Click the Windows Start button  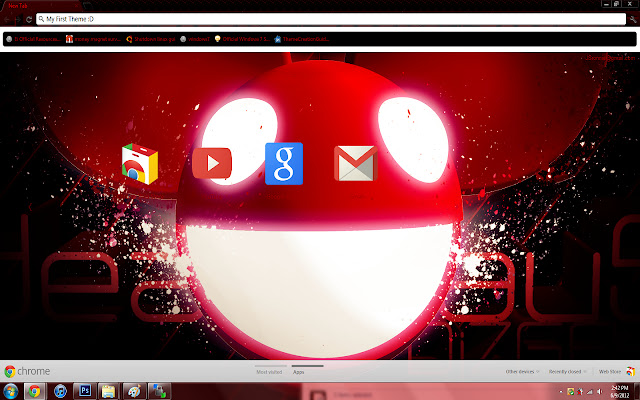pos(10,391)
